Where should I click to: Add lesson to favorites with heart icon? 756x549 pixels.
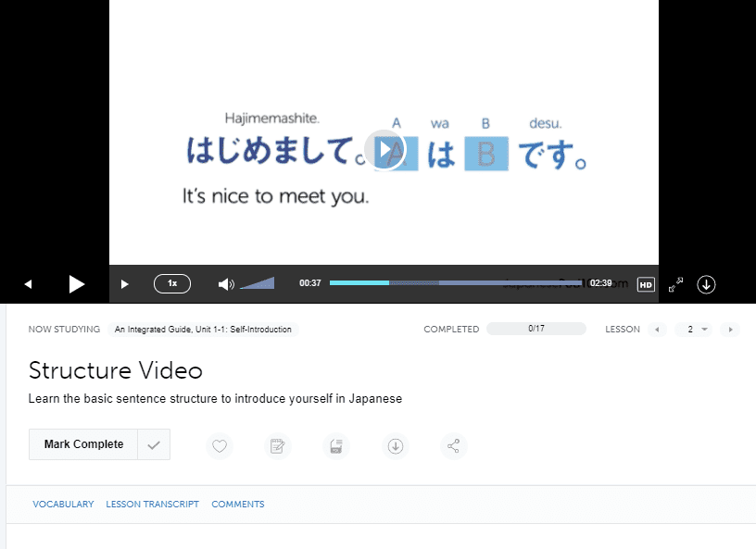[220, 446]
